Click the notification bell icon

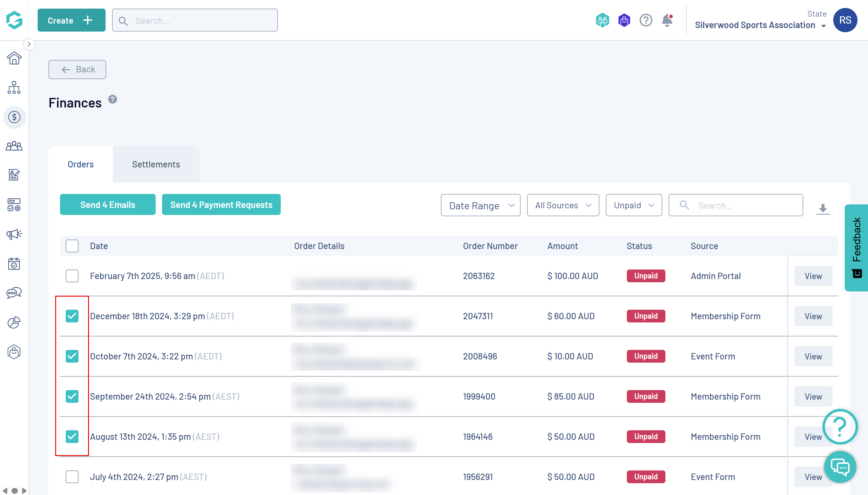point(667,20)
